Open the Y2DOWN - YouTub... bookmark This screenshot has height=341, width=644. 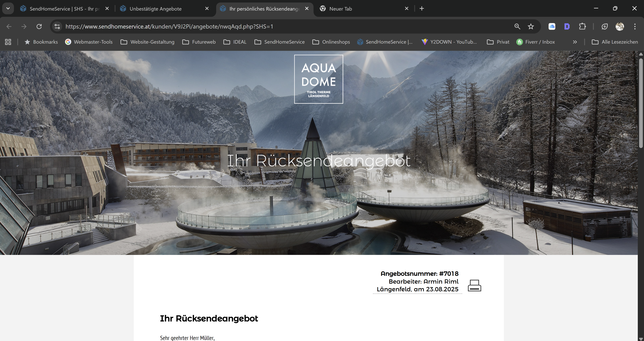point(449,42)
